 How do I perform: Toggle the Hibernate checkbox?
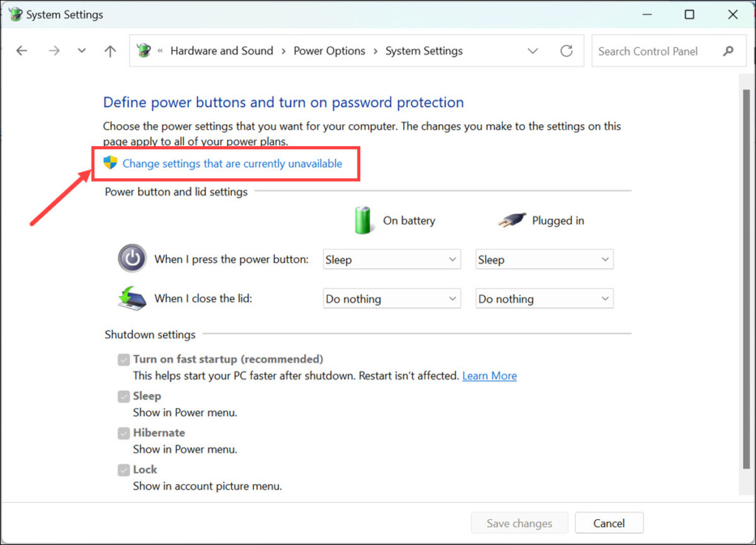tap(124, 433)
